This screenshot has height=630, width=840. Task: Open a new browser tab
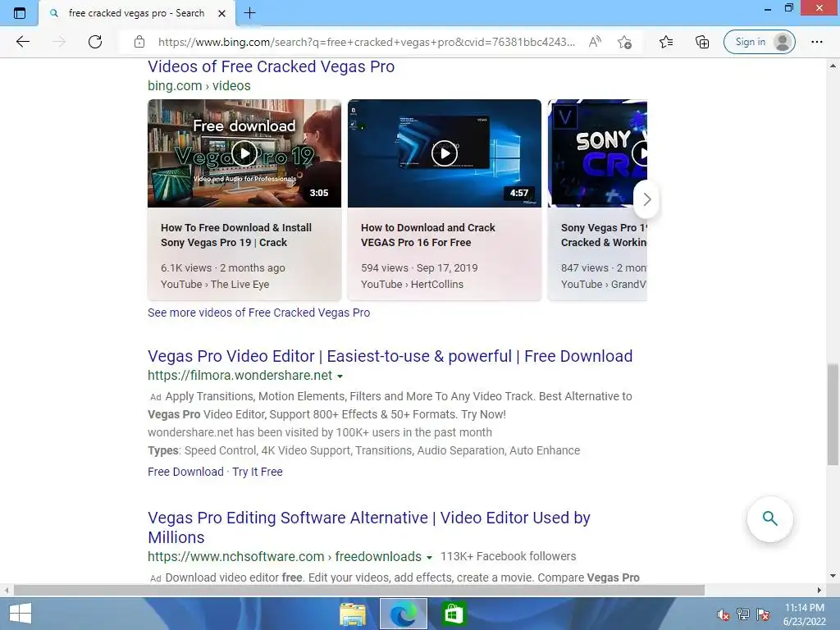click(x=249, y=13)
